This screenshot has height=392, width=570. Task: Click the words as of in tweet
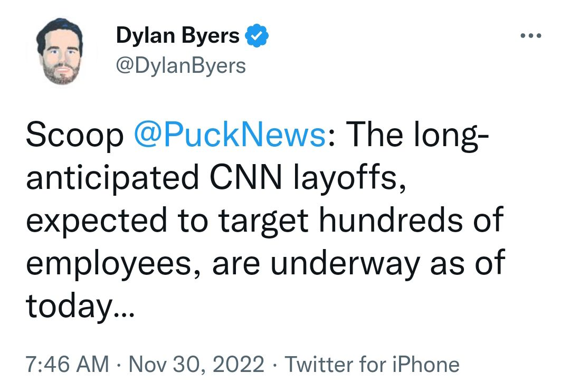tap(467, 264)
